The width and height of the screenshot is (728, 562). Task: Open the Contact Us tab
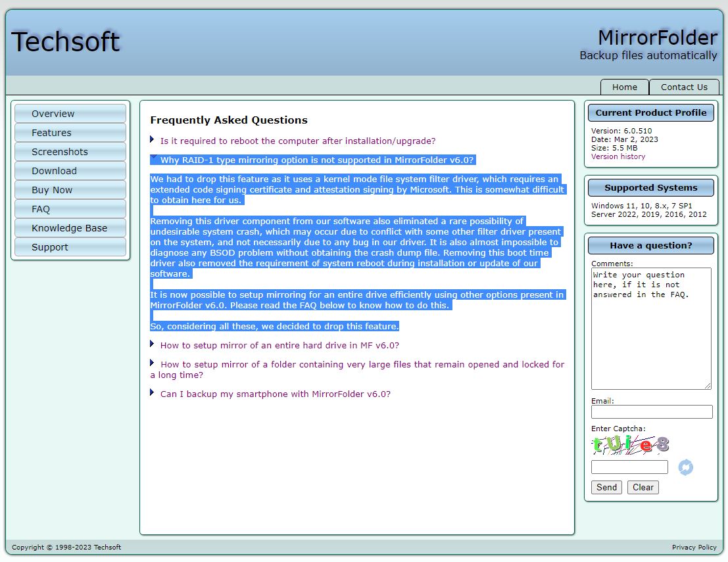click(x=684, y=87)
